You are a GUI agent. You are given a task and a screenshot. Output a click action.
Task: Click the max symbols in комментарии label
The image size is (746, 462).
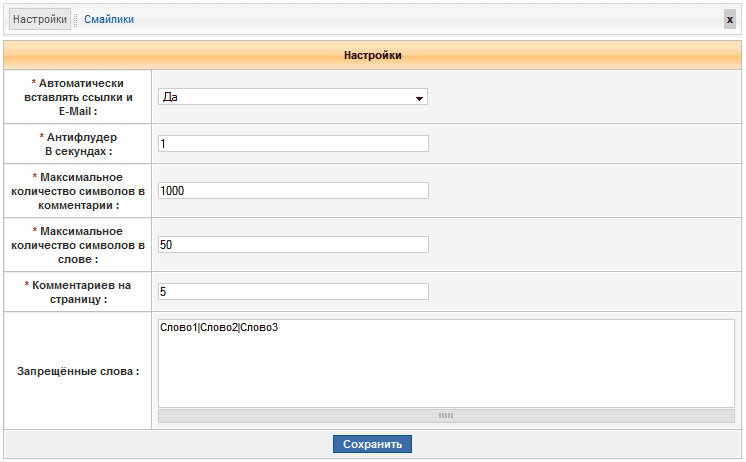pos(79,191)
